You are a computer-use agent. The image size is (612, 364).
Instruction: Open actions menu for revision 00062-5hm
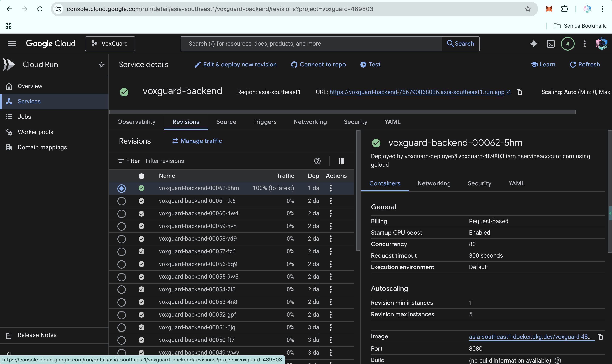pyautogui.click(x=330, y=188)
